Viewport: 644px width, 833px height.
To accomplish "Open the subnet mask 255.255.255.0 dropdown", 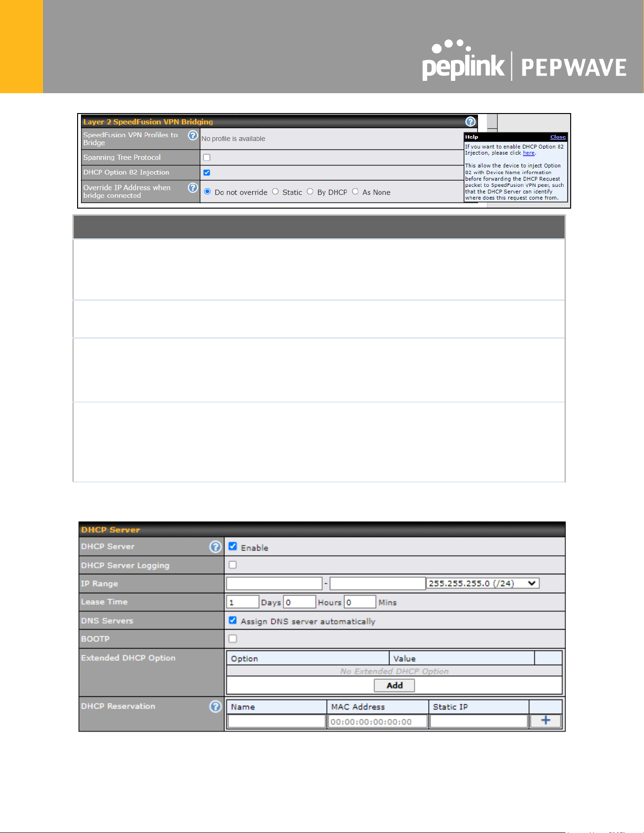I will 483,584.
